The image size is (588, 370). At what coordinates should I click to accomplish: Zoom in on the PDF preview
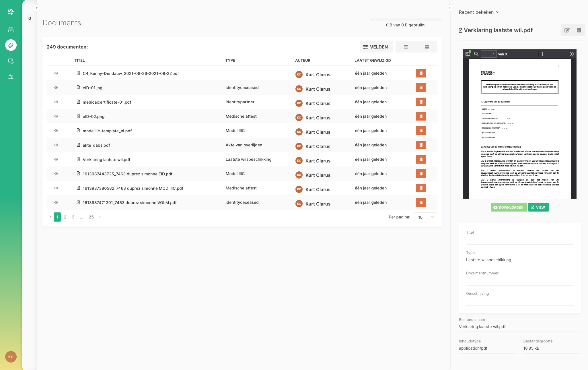[x=542, y=54]
